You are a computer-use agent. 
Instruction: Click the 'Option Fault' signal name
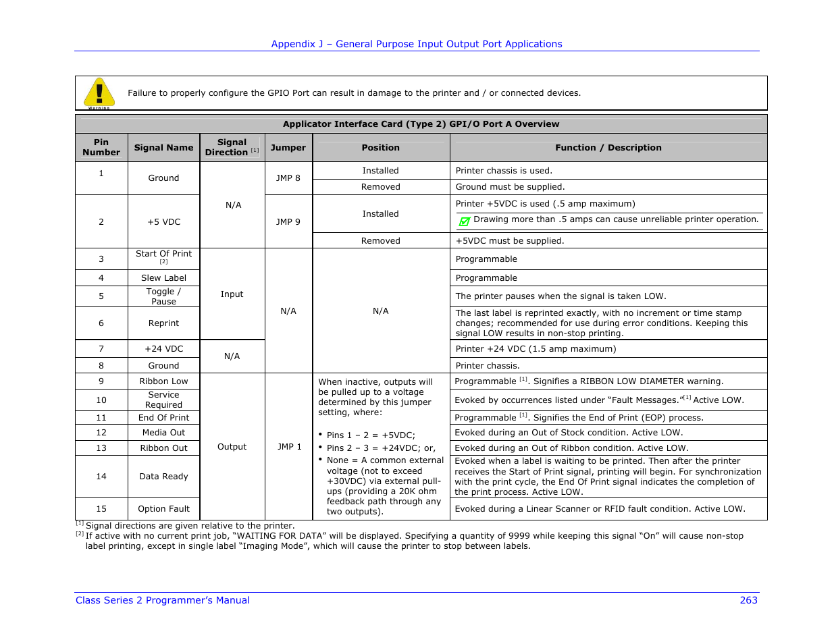(x=164, y=509)
